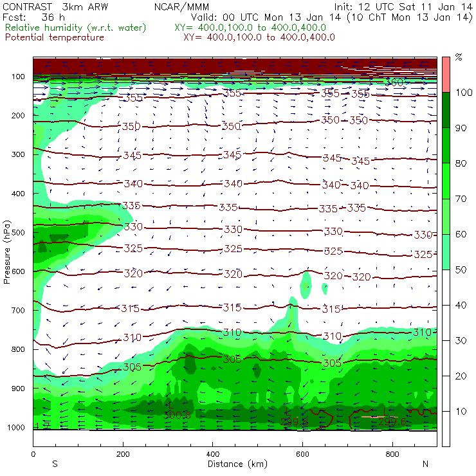
Task: Click the 'CONTRAST 3km ARW' title text
Action: click(x=55, y=7)
